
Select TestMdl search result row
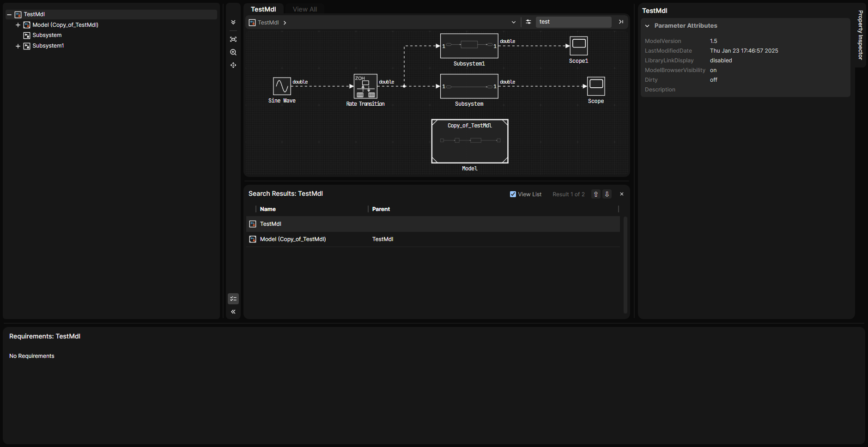coord(433,224)
